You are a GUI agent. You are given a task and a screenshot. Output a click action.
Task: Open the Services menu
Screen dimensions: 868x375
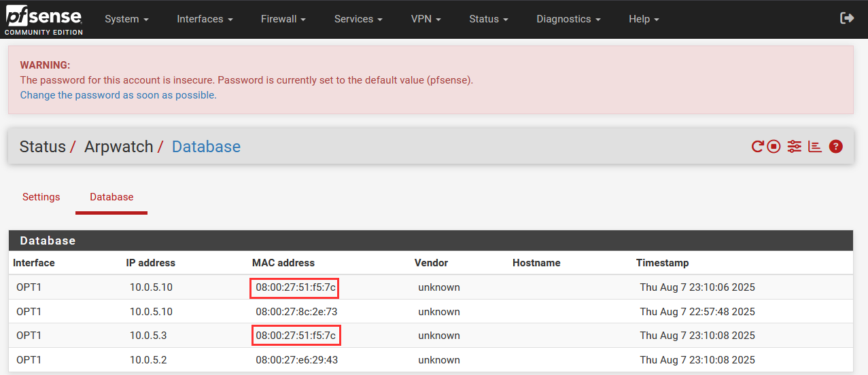click(358, 19)
